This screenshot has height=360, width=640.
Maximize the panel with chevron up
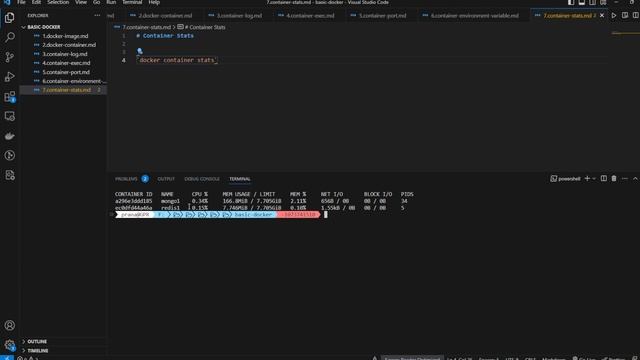pyautogui.click(x=635, y=178)
